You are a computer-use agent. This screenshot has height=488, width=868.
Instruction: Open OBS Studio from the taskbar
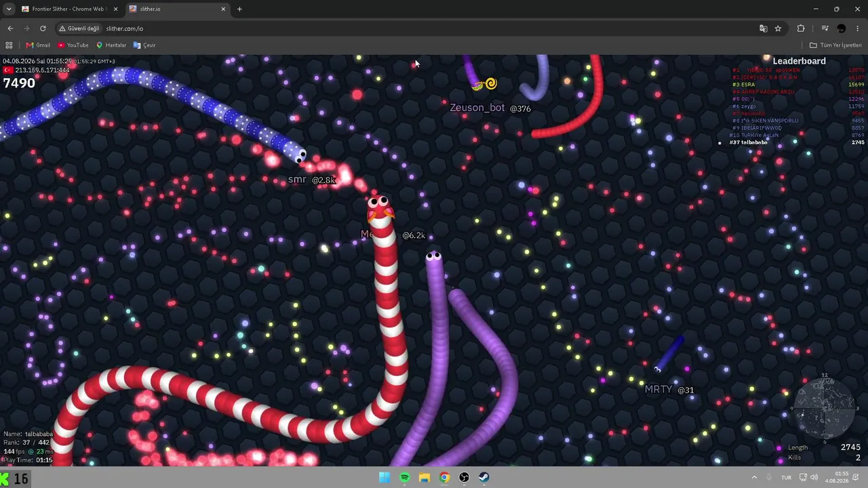465,477
